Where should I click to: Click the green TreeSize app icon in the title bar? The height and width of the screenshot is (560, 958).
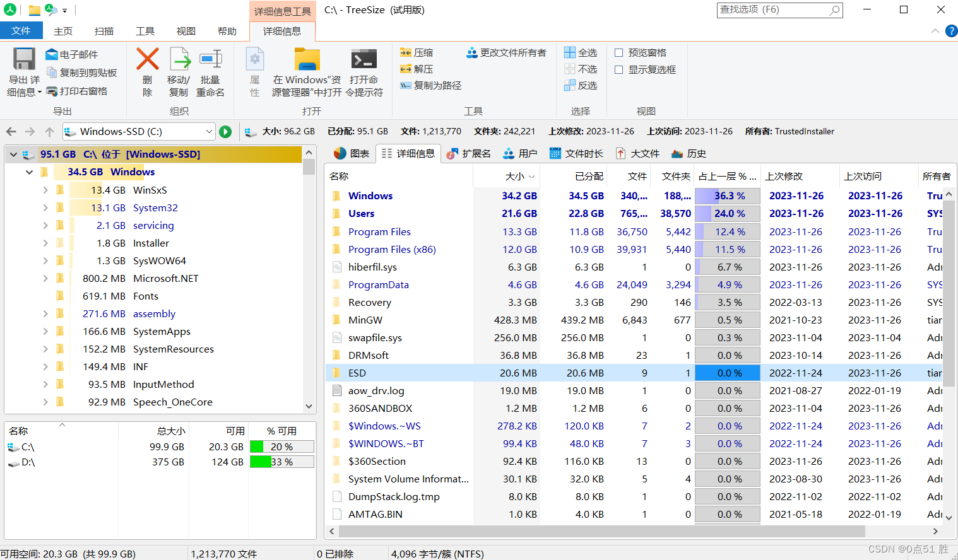[10, 10]
